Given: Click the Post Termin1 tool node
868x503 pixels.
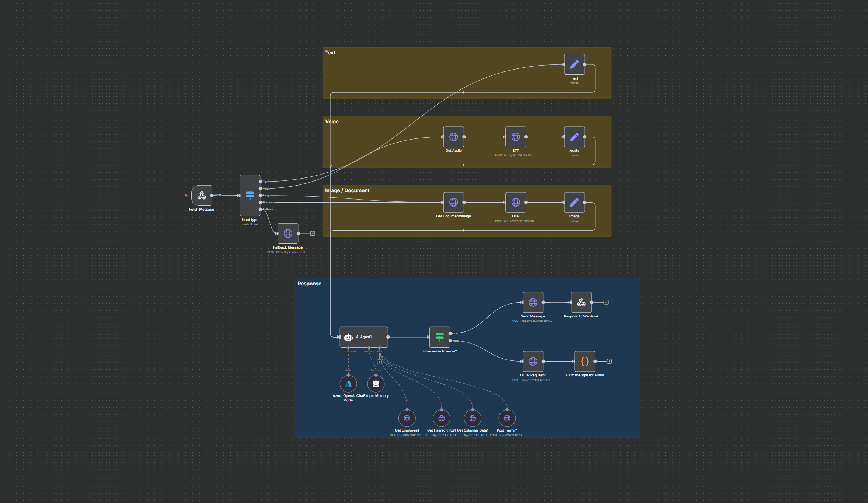Looking at the screenshot, I should click(x=507, y=418).
